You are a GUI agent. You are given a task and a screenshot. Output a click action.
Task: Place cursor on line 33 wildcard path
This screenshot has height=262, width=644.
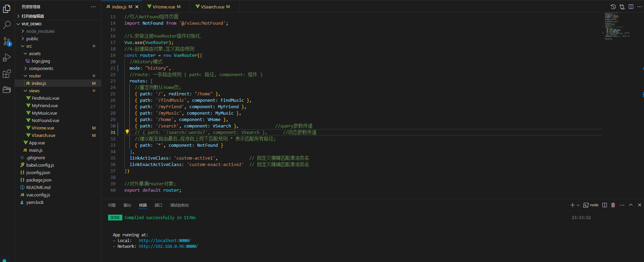(159, 145)
